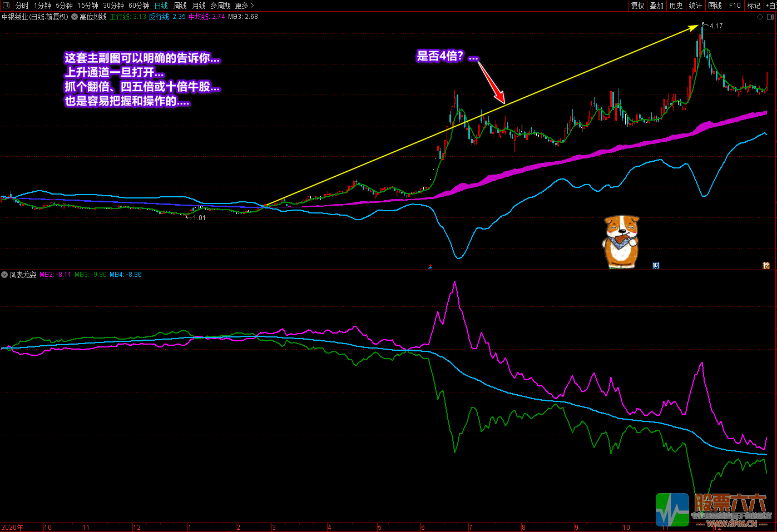777x532 pixels.
Task: Select the 60分钟 period tab
Action: (138, 6)
